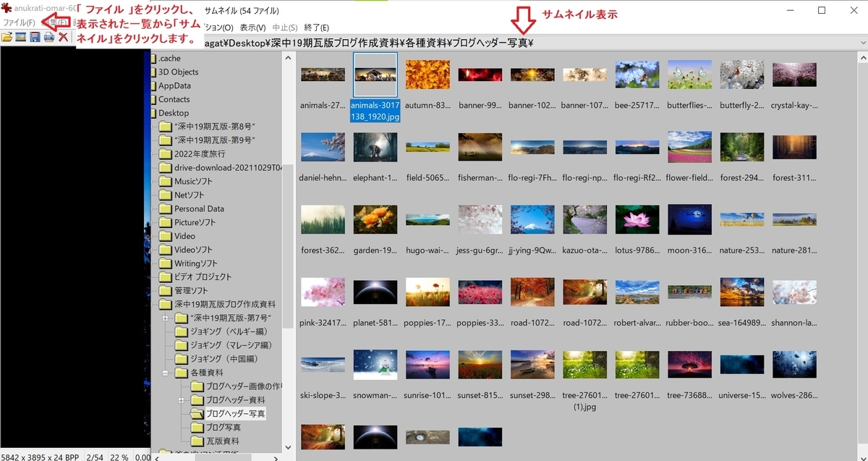Click the folder tree scrollbar up arrow

(288, 58)
